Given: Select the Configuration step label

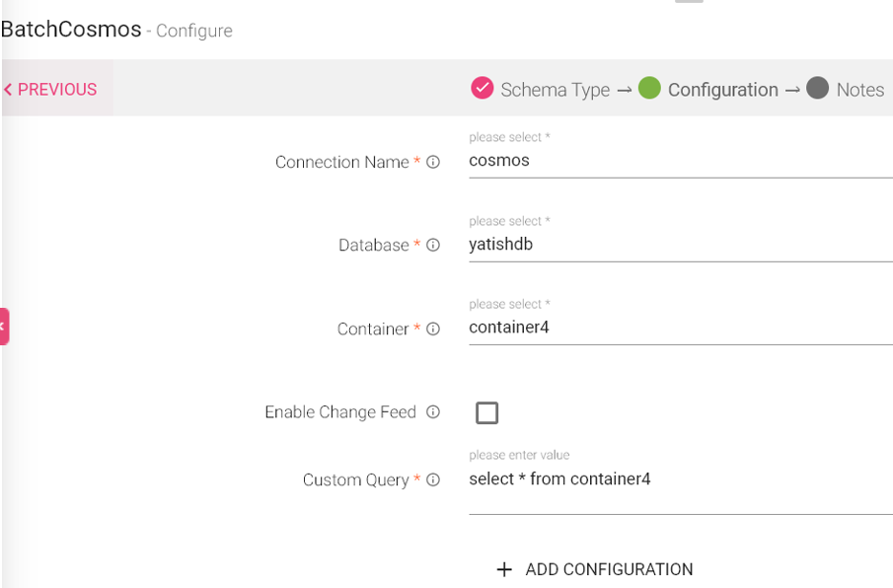Looking at the screenshot, I should pos(722,90).
